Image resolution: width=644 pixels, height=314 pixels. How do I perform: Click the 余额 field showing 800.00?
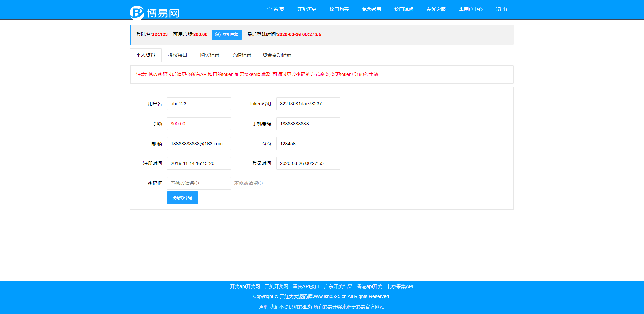[199, 124]
